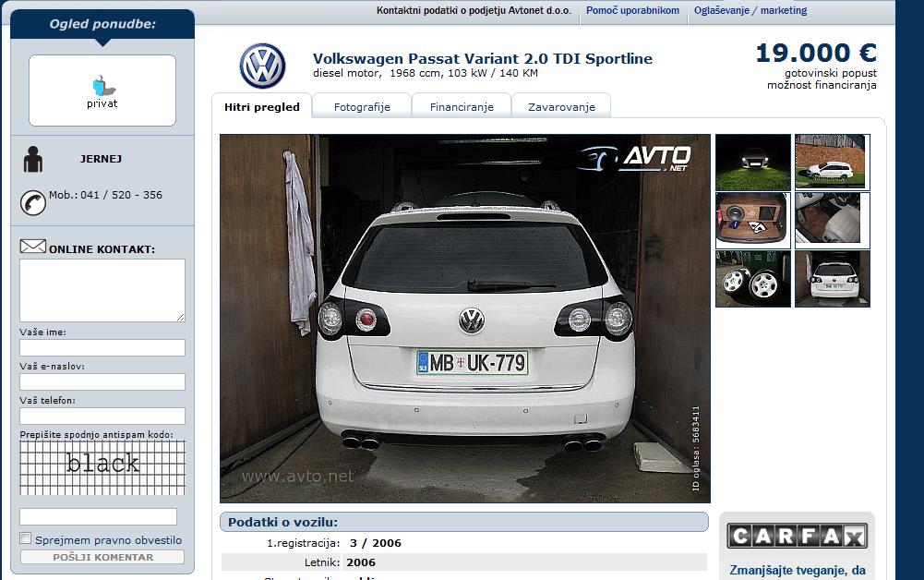The image size is (924, 580).
Task: Click the diesel motor specification line
Action: pyautogui.click(x=425, y=73)
